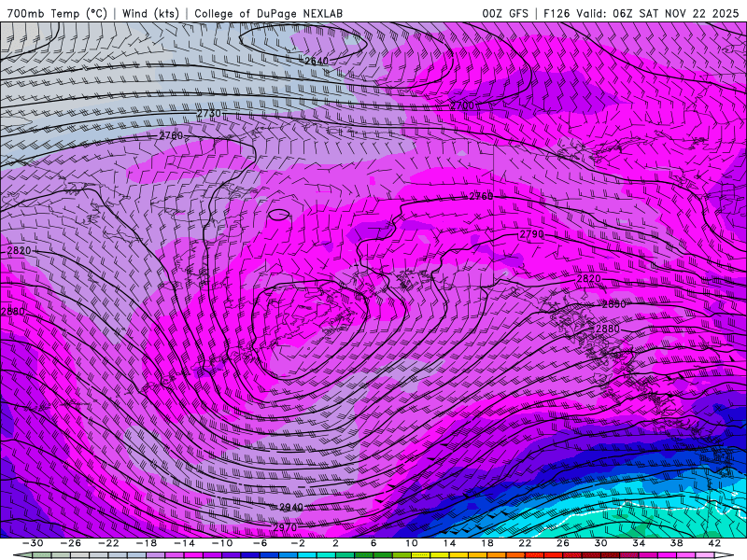Click the 2880 contour label at left edge
The height and width of the screenshot is (560, 747).
(x=13, y=312)
